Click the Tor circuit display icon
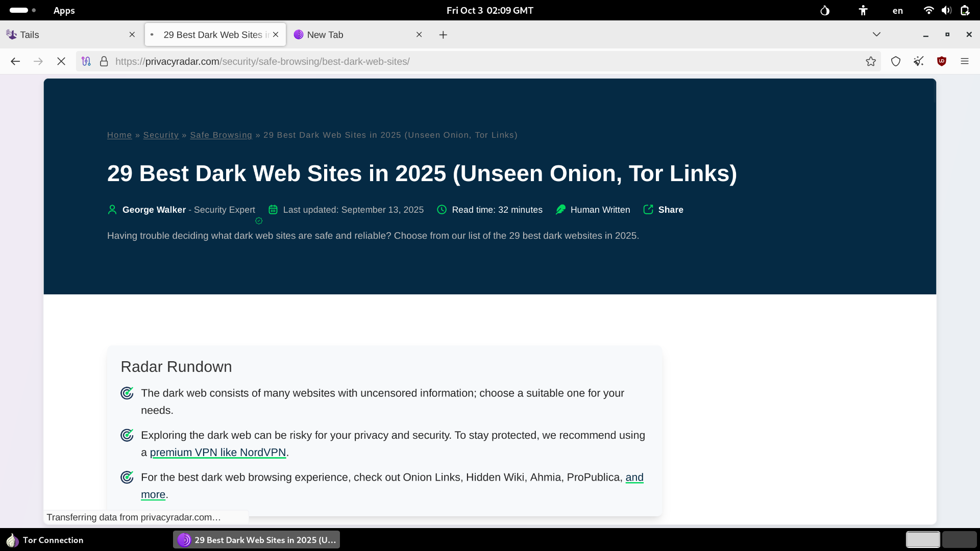 click(86, 61)
